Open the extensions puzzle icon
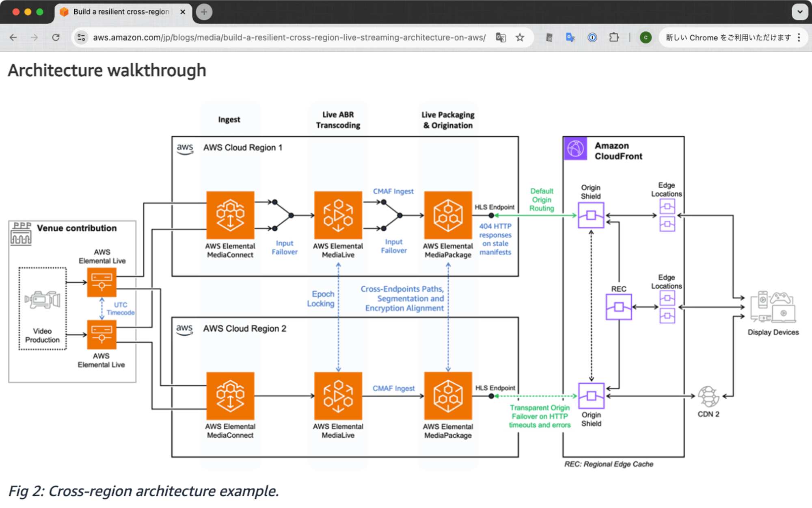 (614, 37)
